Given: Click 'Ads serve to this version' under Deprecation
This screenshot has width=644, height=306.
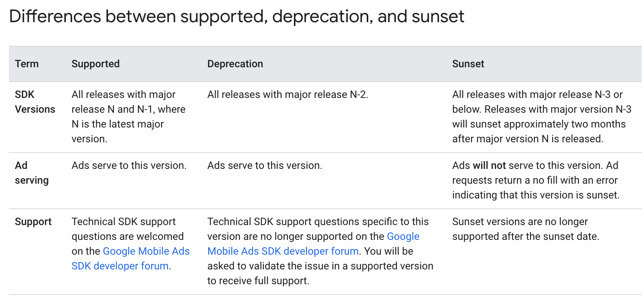Looking at the screenshot, I should tap(265, 166).
